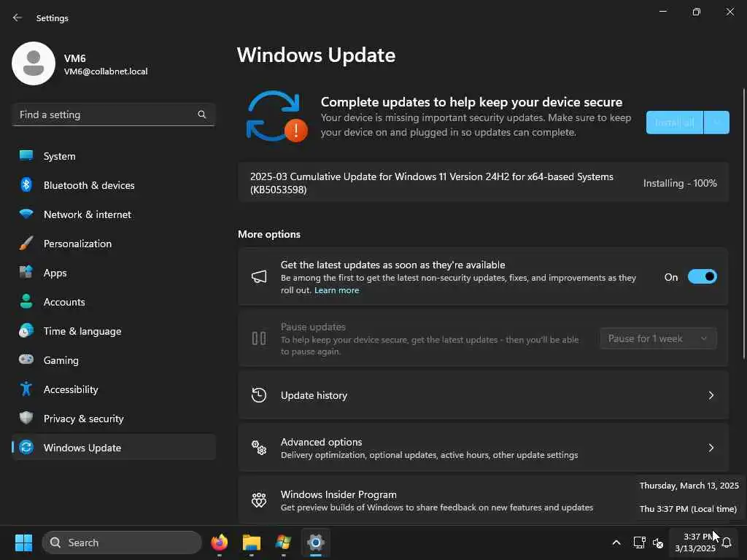Click the Advanced options gears icon
747x560 pixels.
259,448
